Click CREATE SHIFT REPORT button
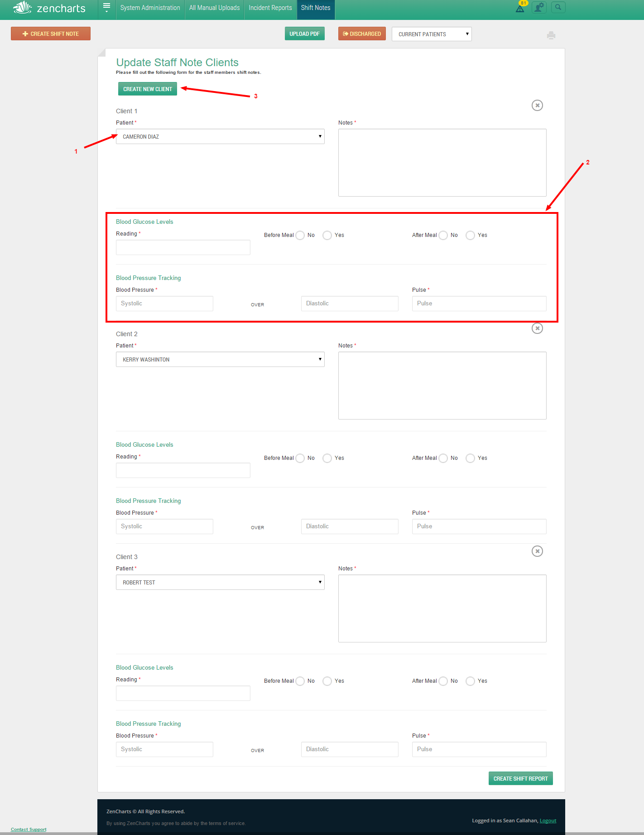This screenshot has width=644, height=835. [520, 778]
